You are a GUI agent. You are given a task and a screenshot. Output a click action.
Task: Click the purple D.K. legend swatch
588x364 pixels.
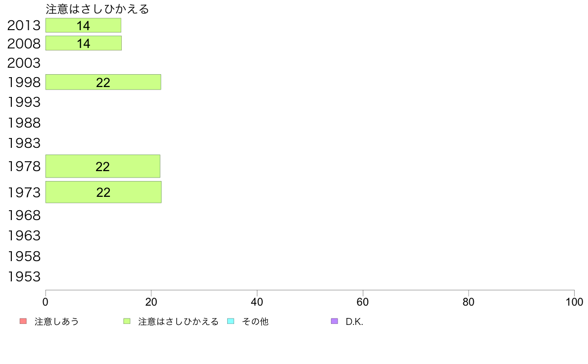click(335, 321)
